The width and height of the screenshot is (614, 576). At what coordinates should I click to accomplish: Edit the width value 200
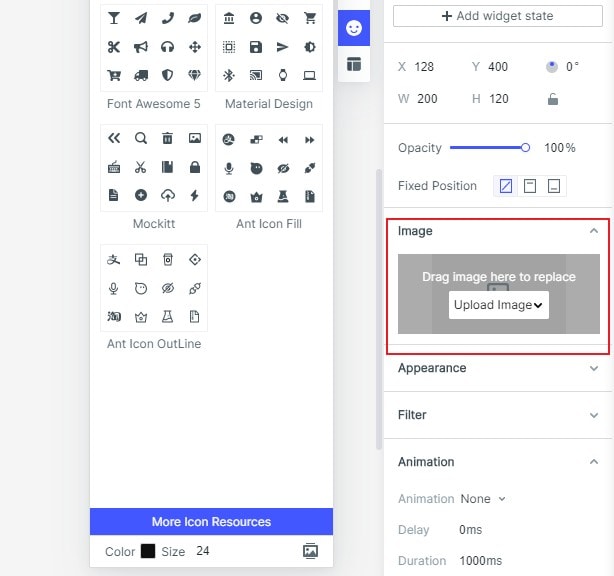[427, 99]
